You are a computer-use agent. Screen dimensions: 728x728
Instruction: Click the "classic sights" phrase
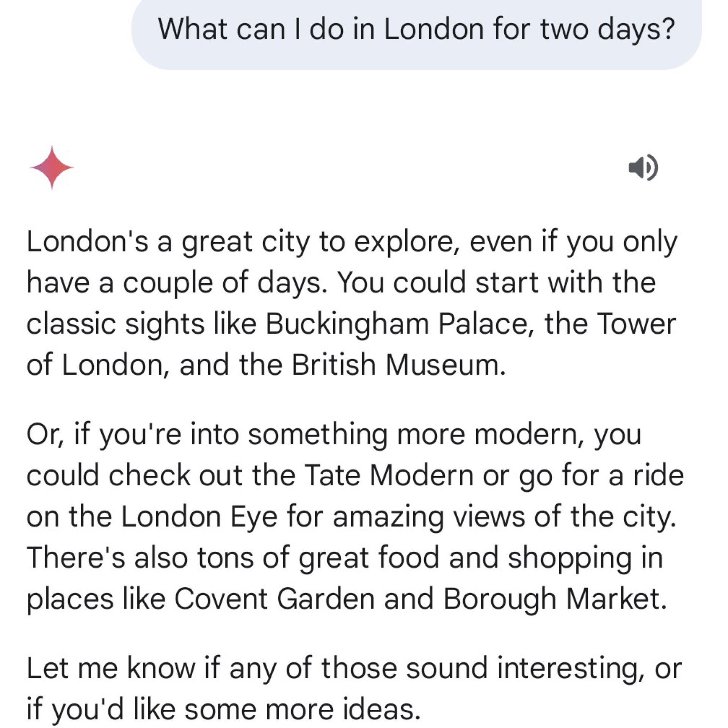point(115,325)
